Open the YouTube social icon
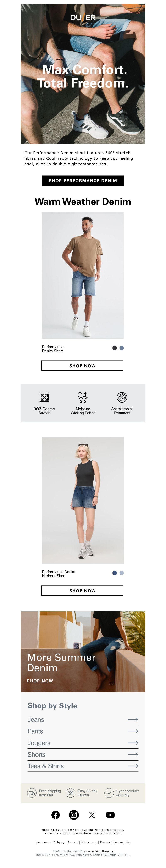 click(110, 815)
